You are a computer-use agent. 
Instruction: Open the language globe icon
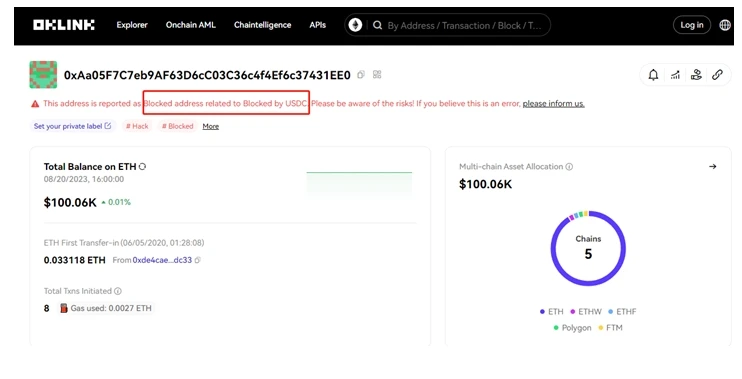click(x=725, y=25)
